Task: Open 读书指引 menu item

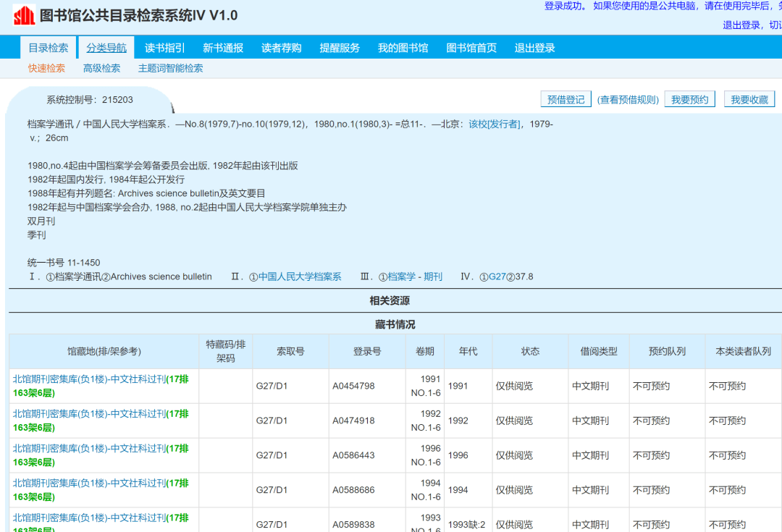Action: point(164,48)
